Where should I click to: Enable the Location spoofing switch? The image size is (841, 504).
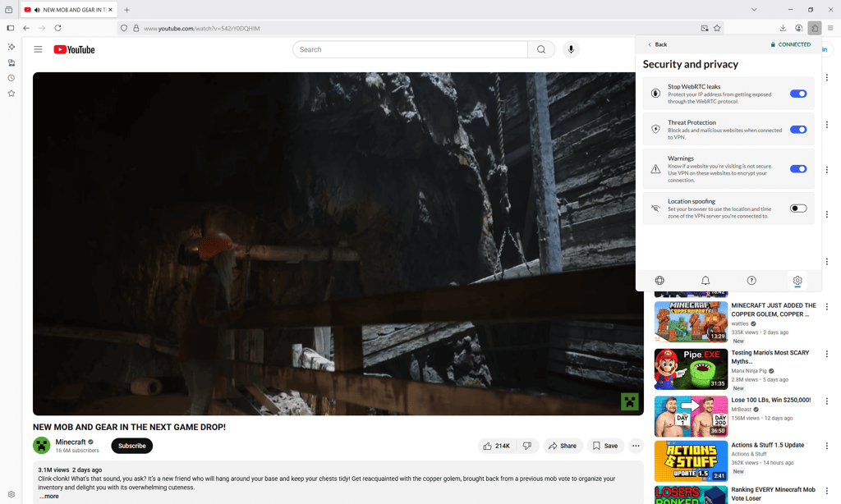coord(798,208)
